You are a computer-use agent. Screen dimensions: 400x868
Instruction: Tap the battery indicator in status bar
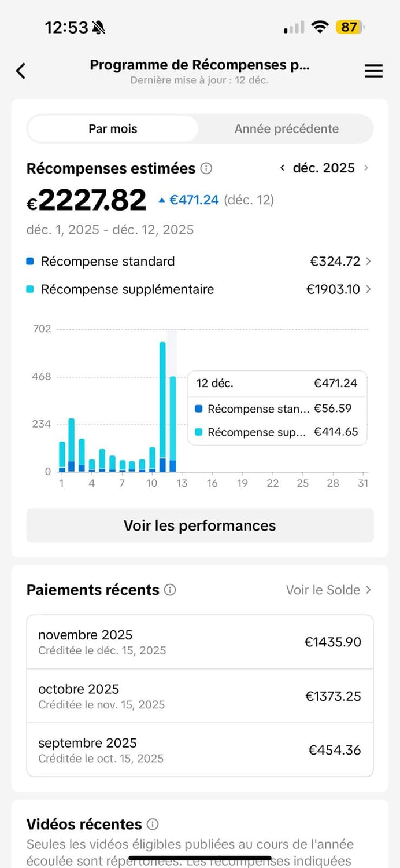click(350, 27)
